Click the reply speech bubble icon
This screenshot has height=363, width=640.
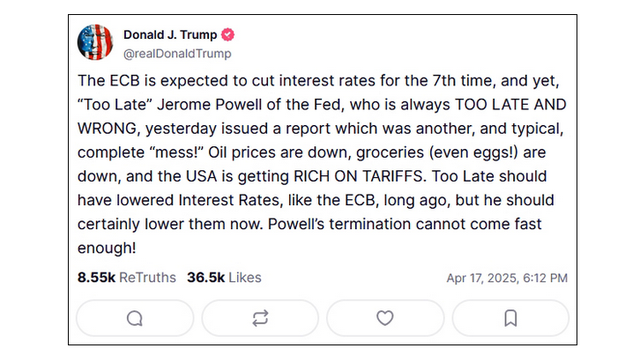(x=135, y=318)
